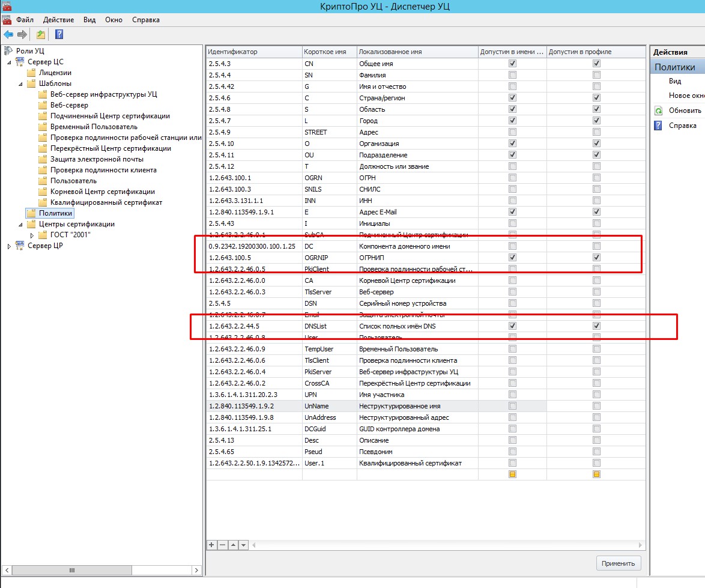Click the plus add-row button

[212, 545]
